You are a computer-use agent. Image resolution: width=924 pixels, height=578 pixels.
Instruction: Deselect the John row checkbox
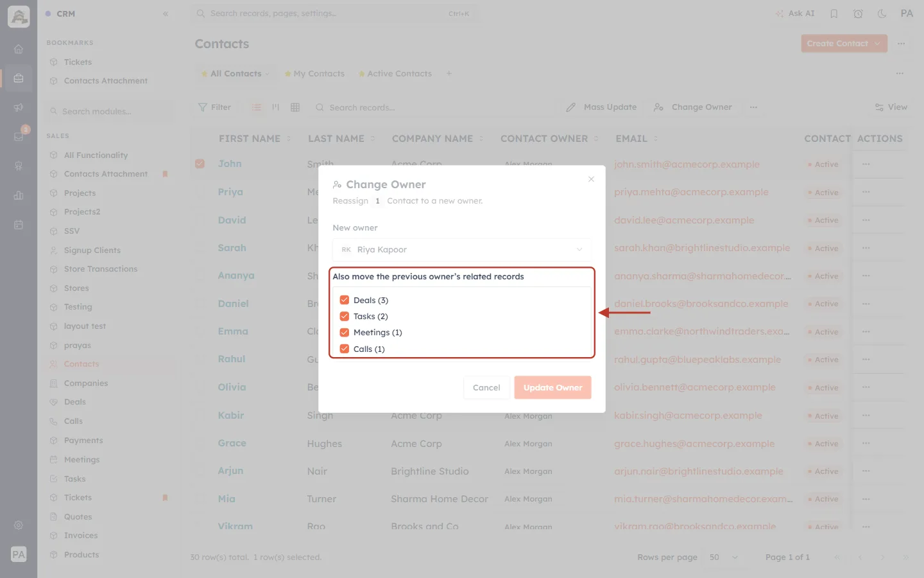point(200,164)
